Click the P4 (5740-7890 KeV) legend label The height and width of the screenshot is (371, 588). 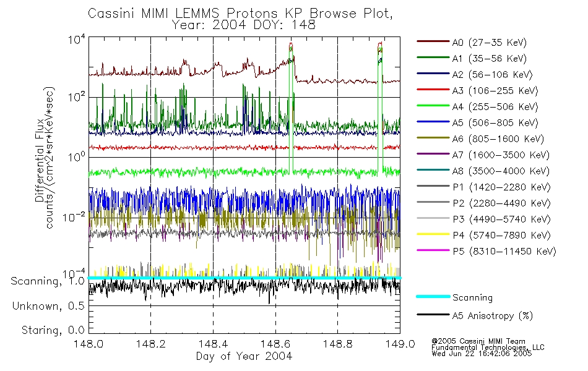click(x=501, y=236)
